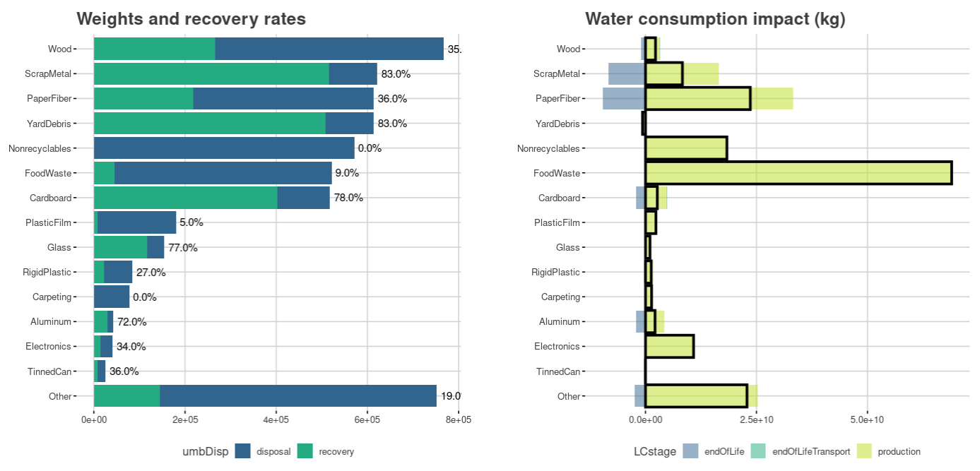Click the Nonrecyclables disposal bar in weights chart
This screenshot has height=471, width=980.
click(x=224, y=148)
